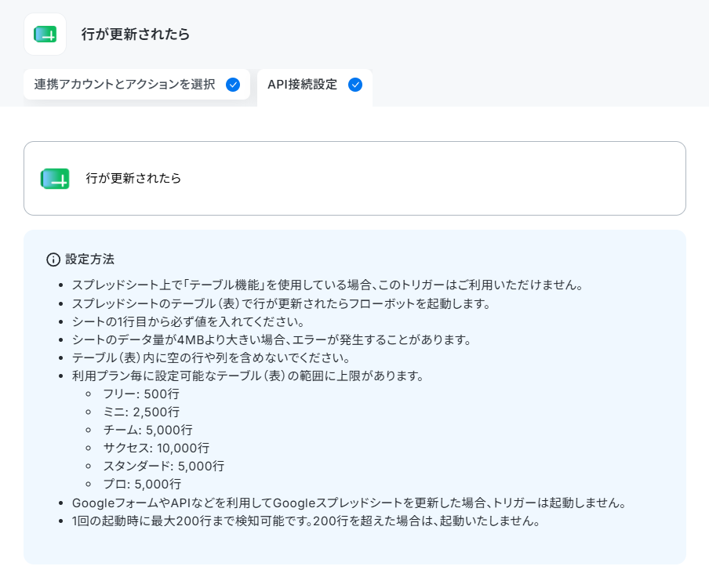Click the ミニ: 2,500行 plan entry
709x588 pixels.
(141, 412)
